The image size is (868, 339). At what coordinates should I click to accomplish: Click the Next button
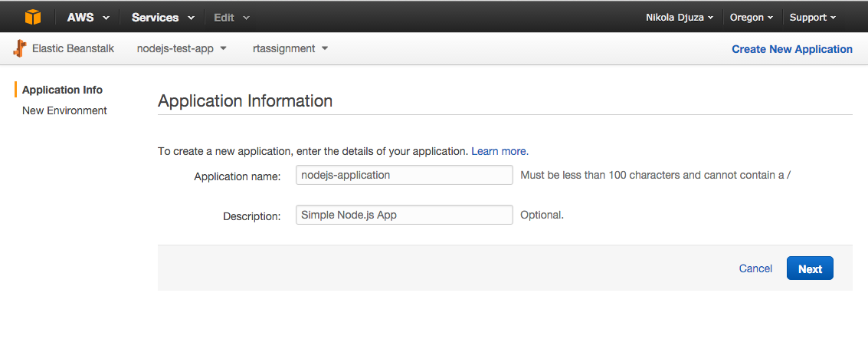(x=810, y=268)
